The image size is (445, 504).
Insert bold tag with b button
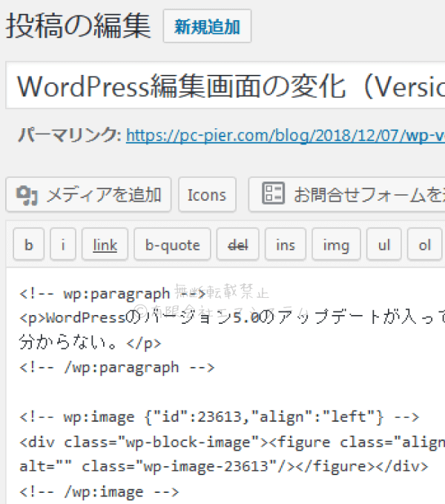(29, 245)
